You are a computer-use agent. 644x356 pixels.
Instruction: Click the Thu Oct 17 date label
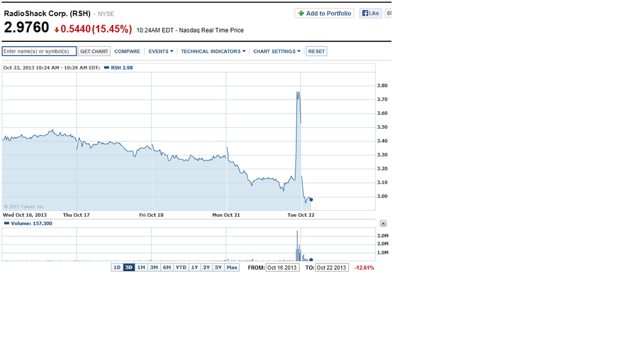pos(76,215)
